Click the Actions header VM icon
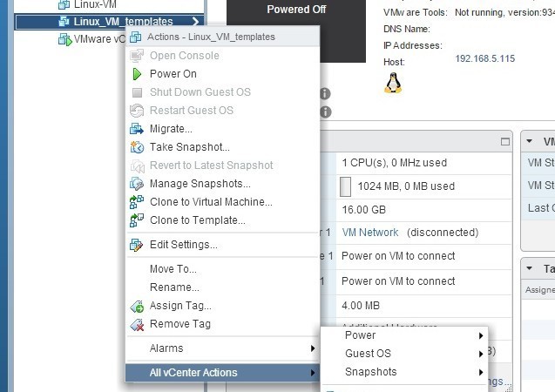 click(136, 37)
